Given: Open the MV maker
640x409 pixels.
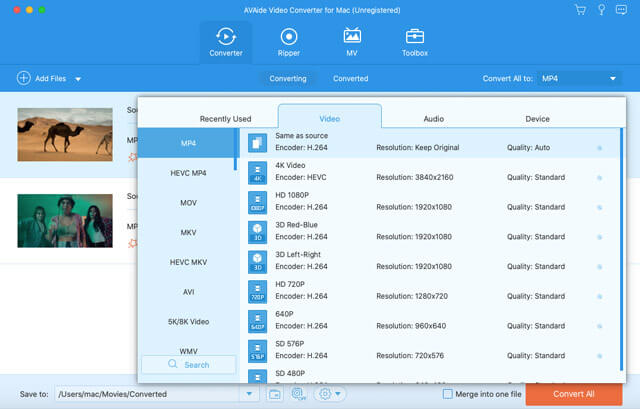Looking at the screenshot, I should click(x=351, y=42).
